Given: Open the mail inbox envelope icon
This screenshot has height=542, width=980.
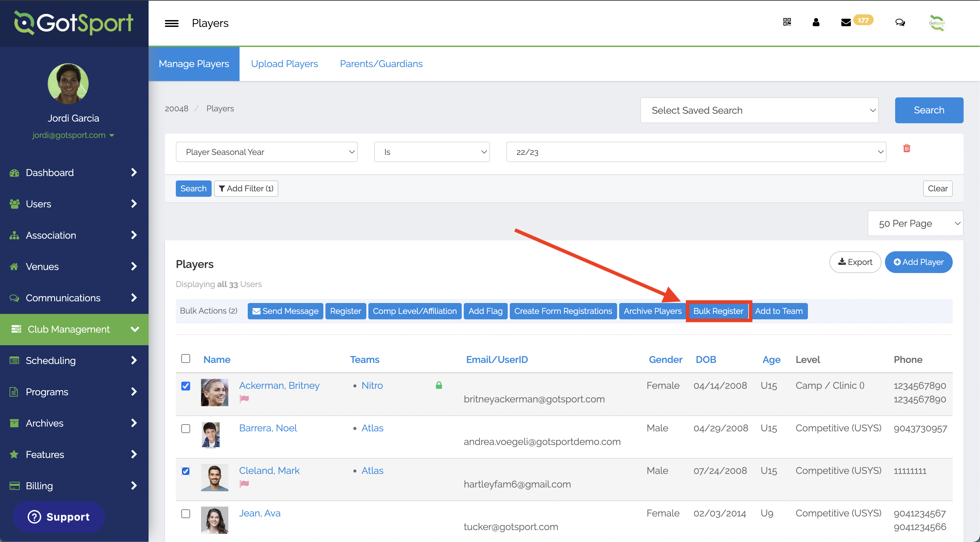Looking at the screenshot, I should click(846, 23).
